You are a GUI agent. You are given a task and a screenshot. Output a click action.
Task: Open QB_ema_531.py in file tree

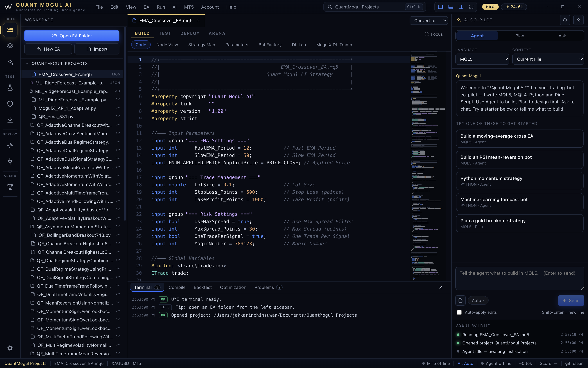72,117
